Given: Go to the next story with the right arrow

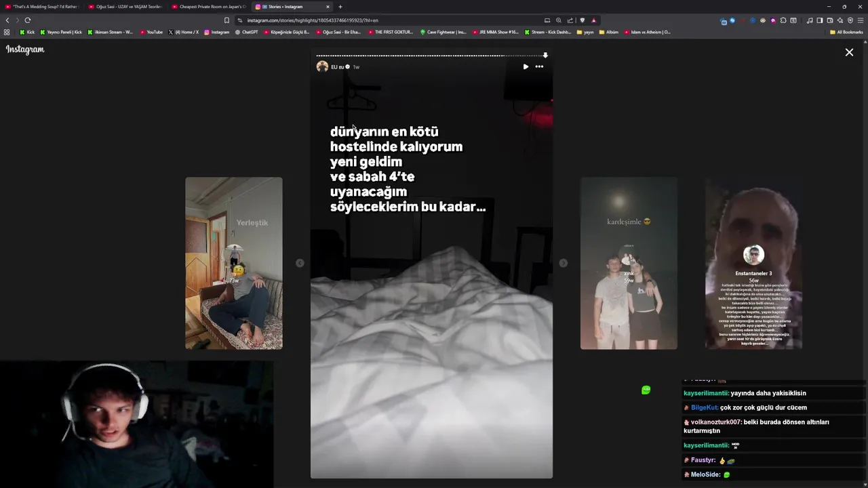Looking at the screenshot, I should [563, 263].
